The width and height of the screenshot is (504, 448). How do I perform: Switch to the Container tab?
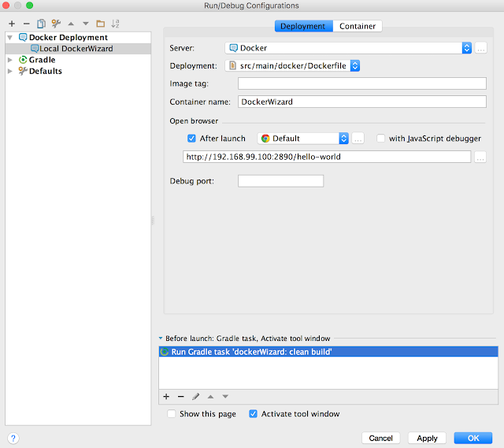pos(358,26)
